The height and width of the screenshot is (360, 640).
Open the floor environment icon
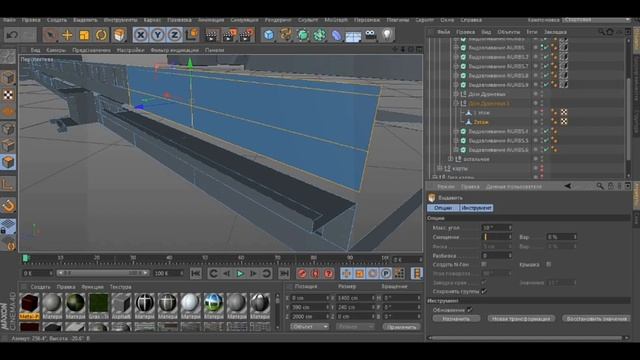353,36
